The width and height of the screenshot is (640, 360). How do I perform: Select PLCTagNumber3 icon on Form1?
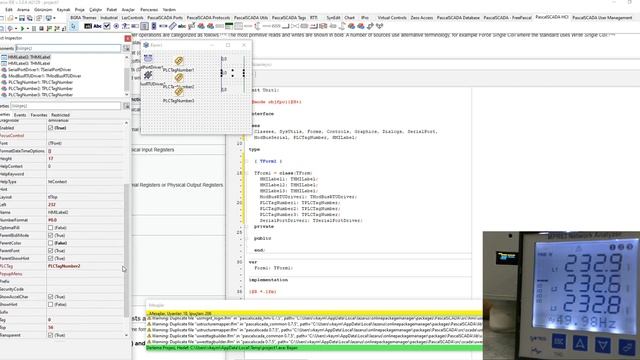[x=179, y=92]
